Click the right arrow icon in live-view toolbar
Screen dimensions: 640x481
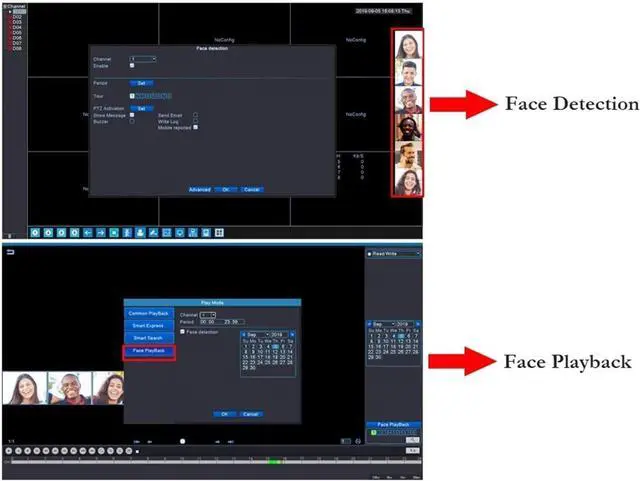pos(101,232)
